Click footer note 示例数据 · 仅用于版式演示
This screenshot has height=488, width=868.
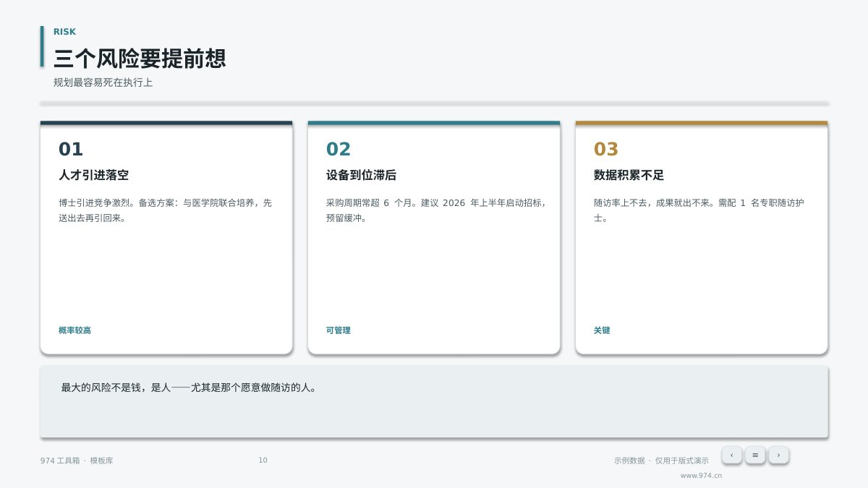[661, 461]
